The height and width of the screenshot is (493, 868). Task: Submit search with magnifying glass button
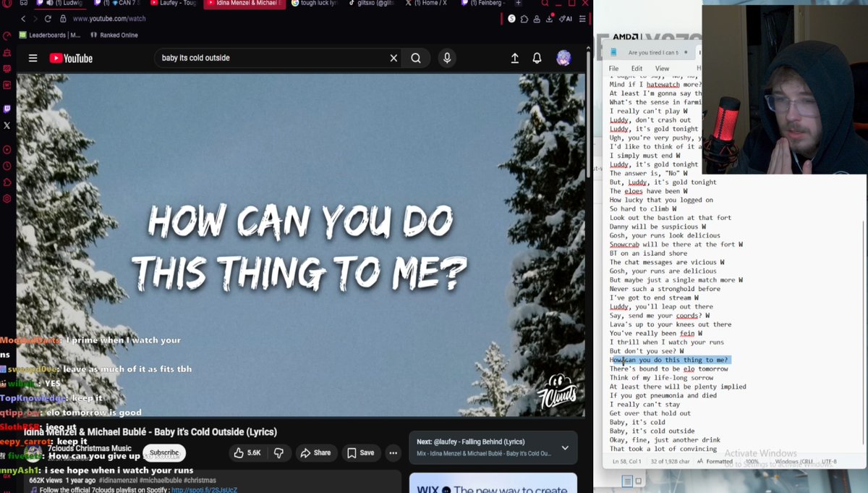coord(416,58)
